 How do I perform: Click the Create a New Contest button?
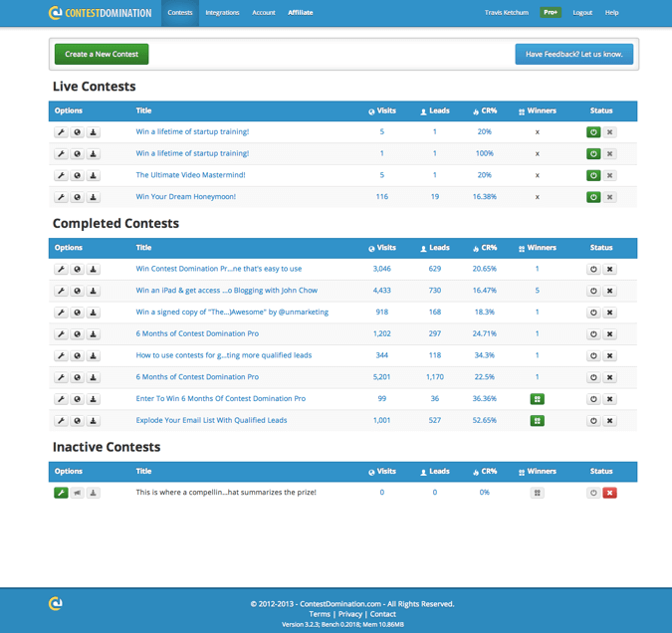102,54
